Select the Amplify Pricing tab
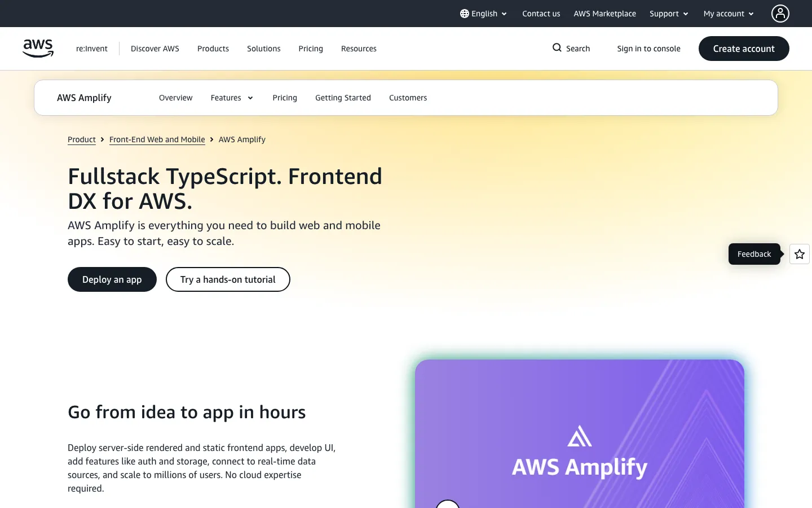The width and height of the screenshot is (812, 508). 285,98
